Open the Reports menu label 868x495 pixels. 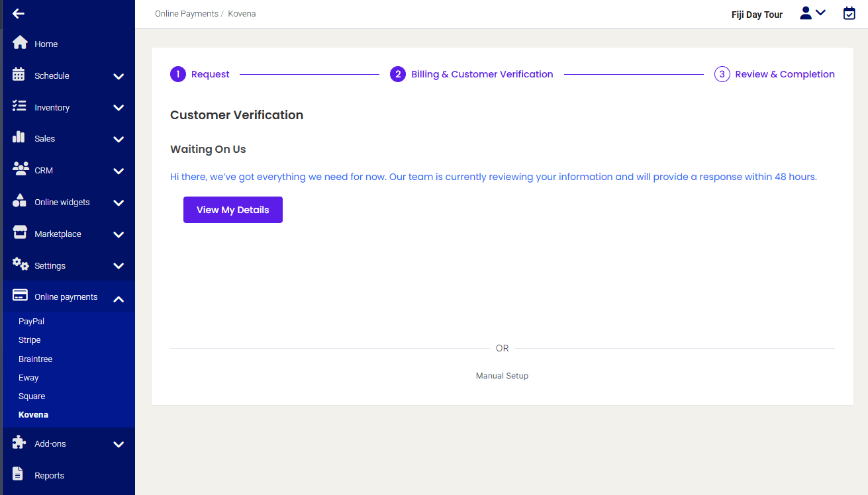[50, 475]
